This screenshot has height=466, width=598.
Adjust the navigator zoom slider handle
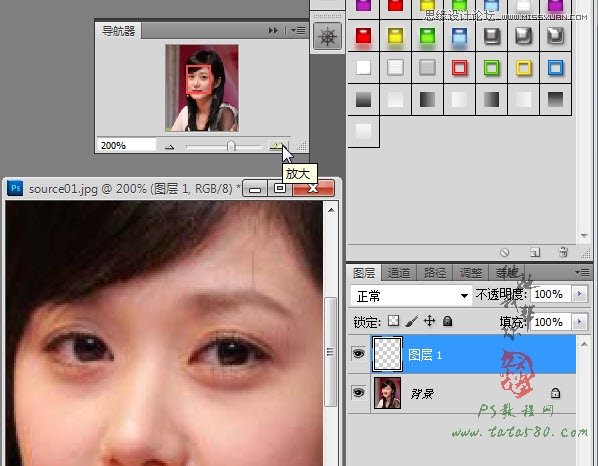[x=231, y=146]
